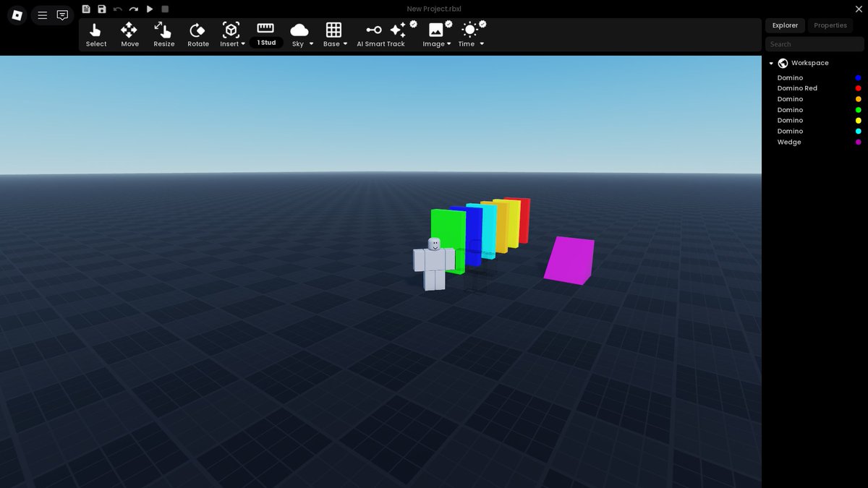Open the chat feedback icon

63,15
